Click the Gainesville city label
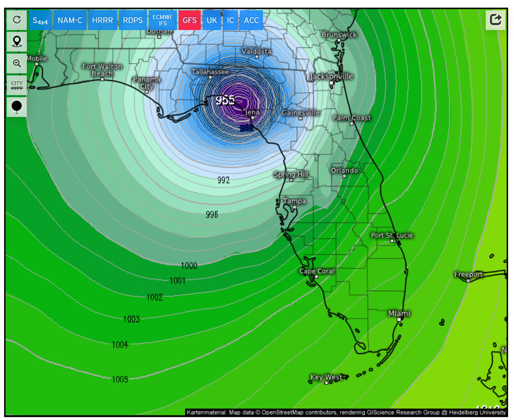 pos(301,113)
